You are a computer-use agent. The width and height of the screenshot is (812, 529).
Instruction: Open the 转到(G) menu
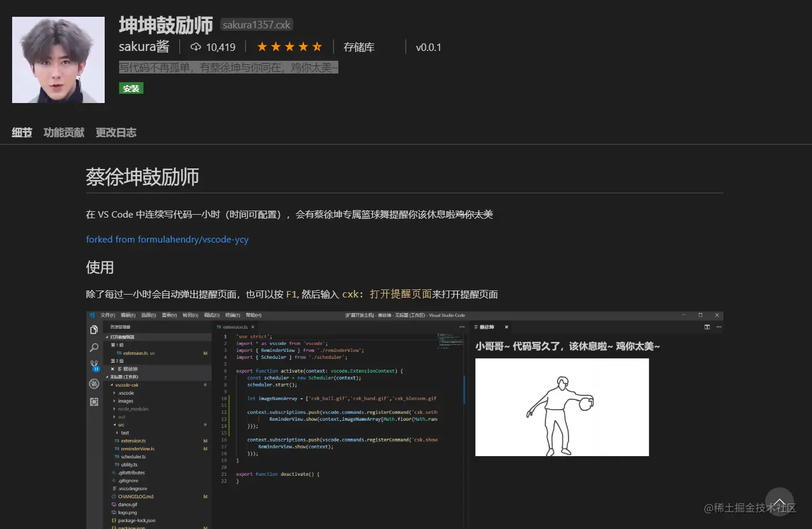coord(190,315)
